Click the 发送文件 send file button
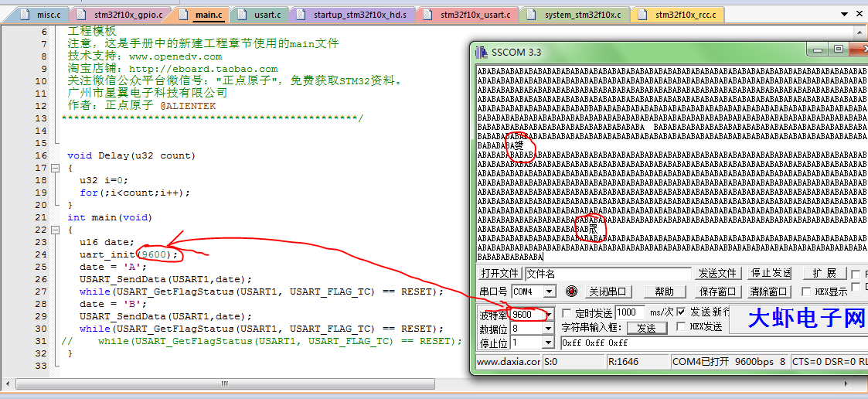Screen dimensions: 868x399 (717, 273)
